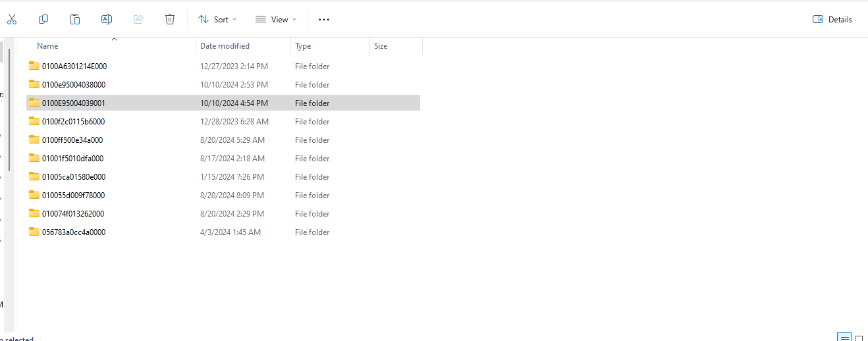Viewport: 868px width, 341px height.
Task: Open the Sort dropdown menu
Action: pyautogui.click(x=217, y=20)
